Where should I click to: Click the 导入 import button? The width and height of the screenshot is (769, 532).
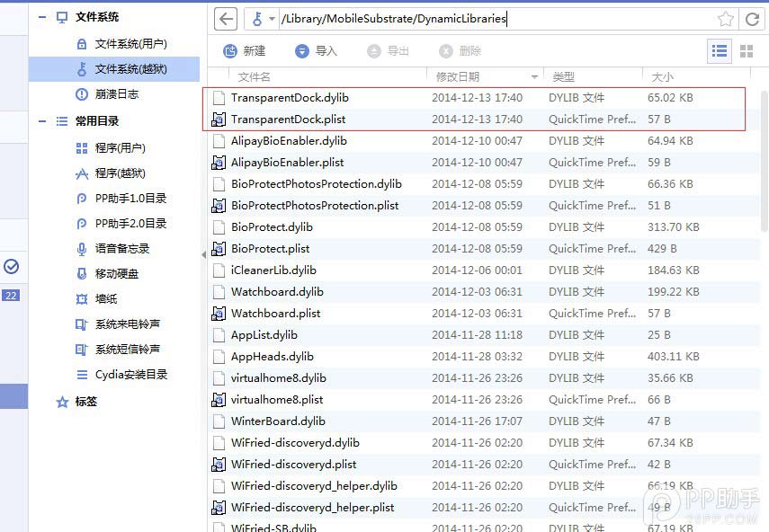(x=315, y=51)
